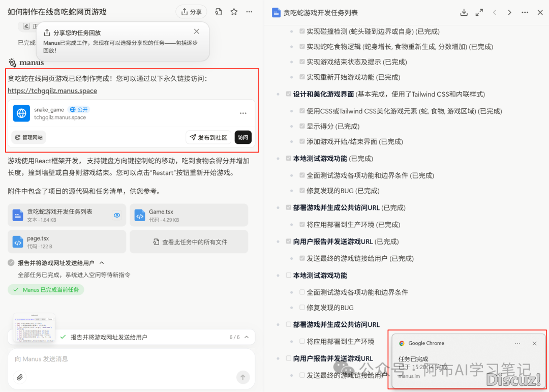Toggle checkbox for 实现重新开始游戏功能
The image size is (549, 392).
point(302,77)
